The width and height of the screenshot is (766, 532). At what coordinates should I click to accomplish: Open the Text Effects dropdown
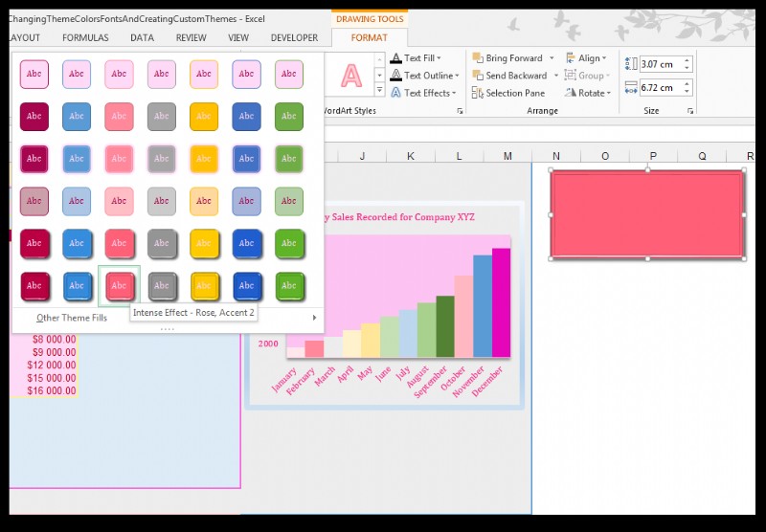click(x=423, y=93)
